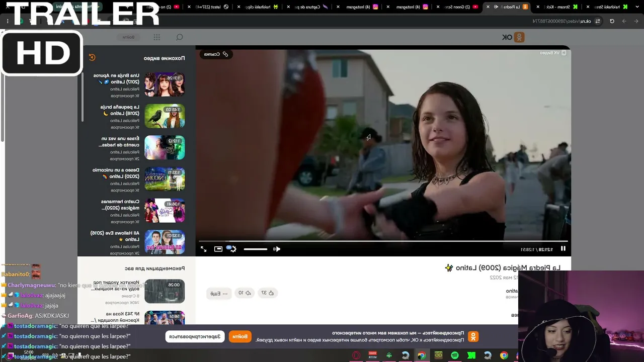
Task: Click the 1:21:28 / 1:28:51 time display
Action: (x=536, y=249)
